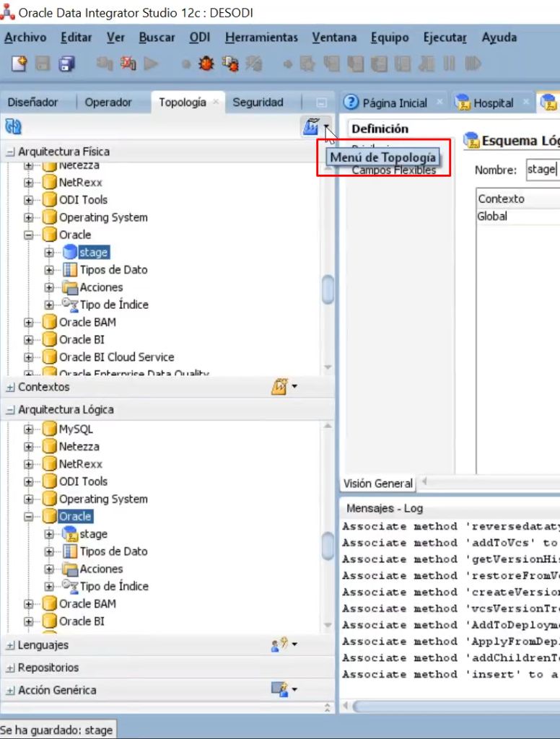Select the Global context cell

517,217
